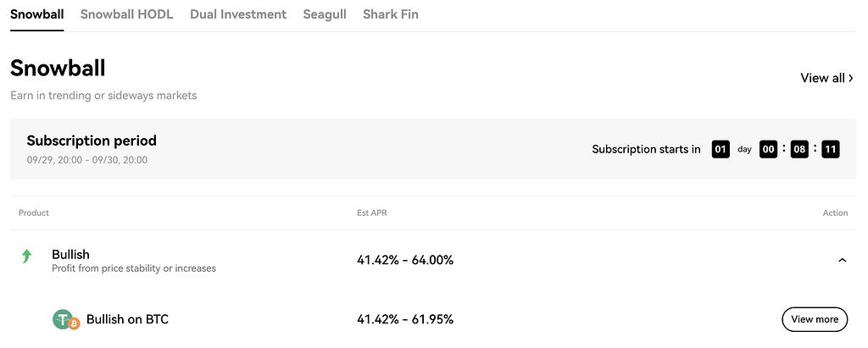Switch to the Shark Fin tab
868x348 pixels.
point(391,14)
